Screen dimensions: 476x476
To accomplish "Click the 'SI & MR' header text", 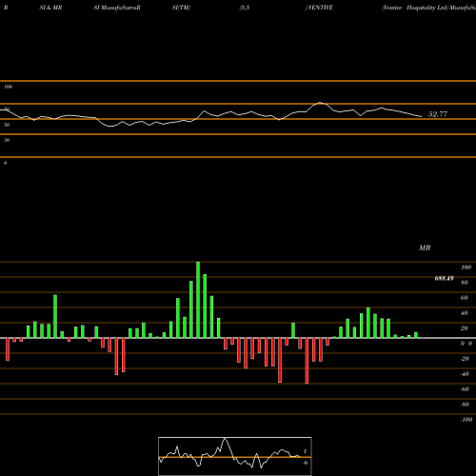I will [50, 8].
